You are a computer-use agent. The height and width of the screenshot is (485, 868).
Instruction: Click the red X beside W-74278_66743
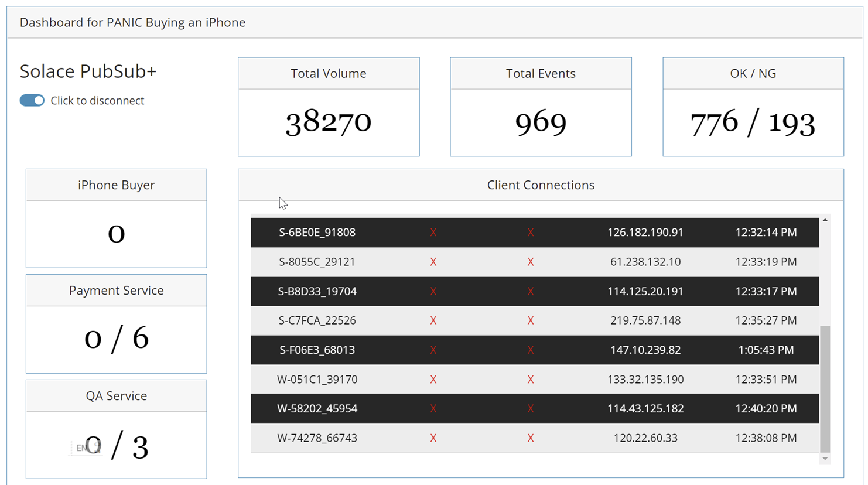pos(433,438)
